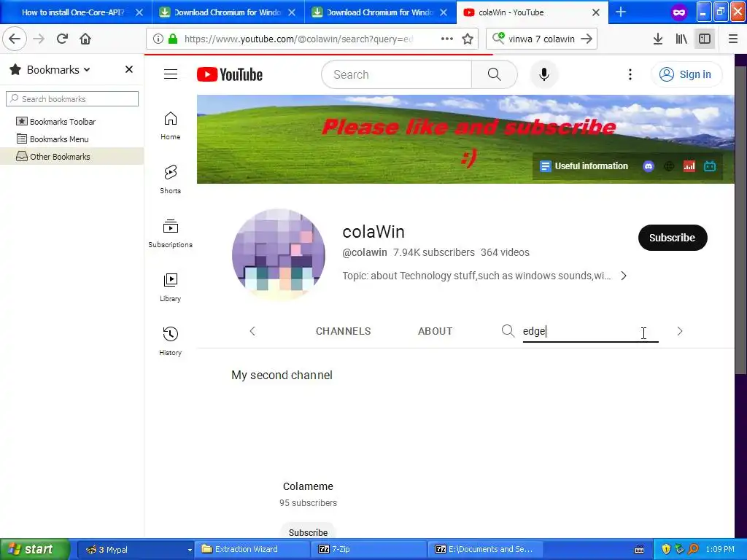The width and height of the screenshot is (747, 560).
Task: Open History in YouTube sidebar
Action: [x=171, y=341]
